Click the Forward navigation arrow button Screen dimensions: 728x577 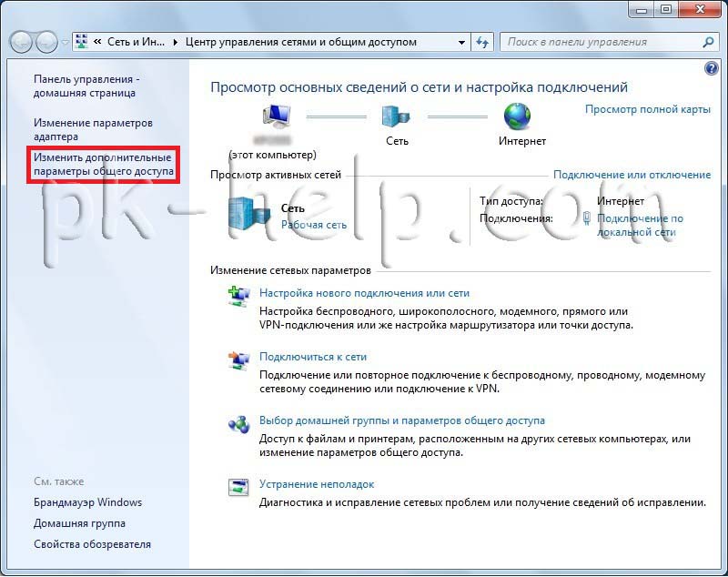point(46,42)
